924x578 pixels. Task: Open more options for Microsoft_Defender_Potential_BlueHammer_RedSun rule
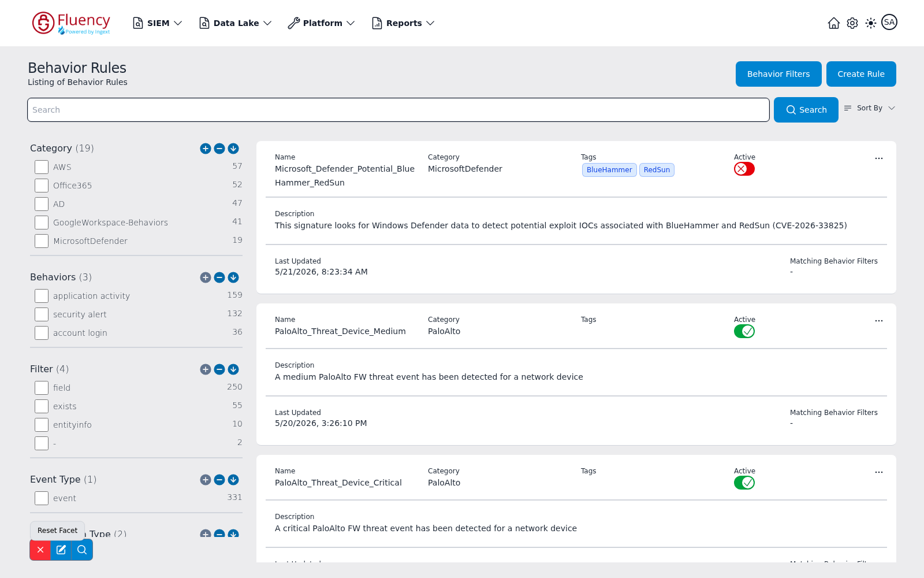pos(879,158)
